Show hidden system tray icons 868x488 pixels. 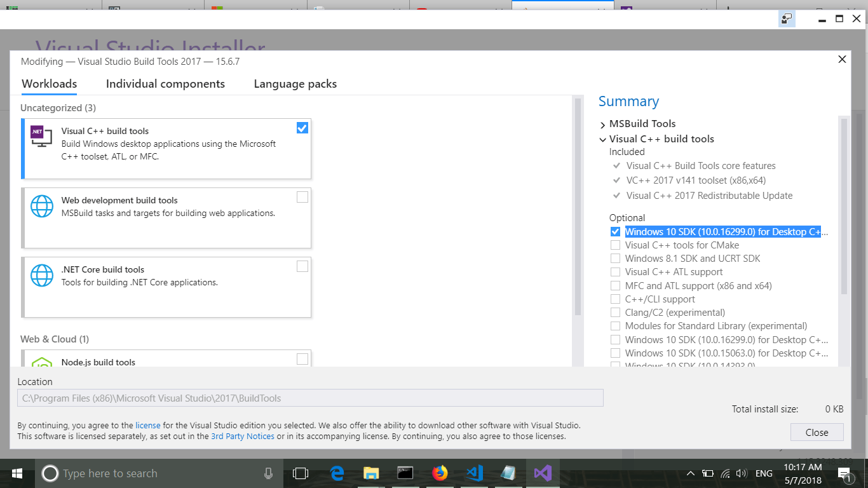pos(691,473)
